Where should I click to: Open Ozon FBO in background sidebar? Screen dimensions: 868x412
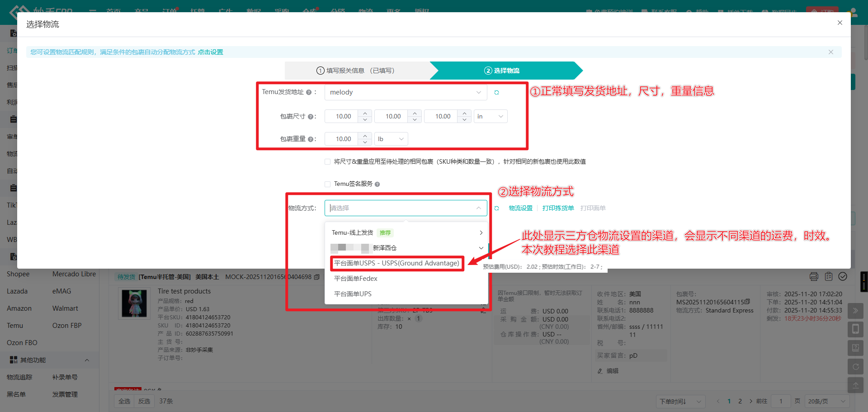tap(22, 343)
